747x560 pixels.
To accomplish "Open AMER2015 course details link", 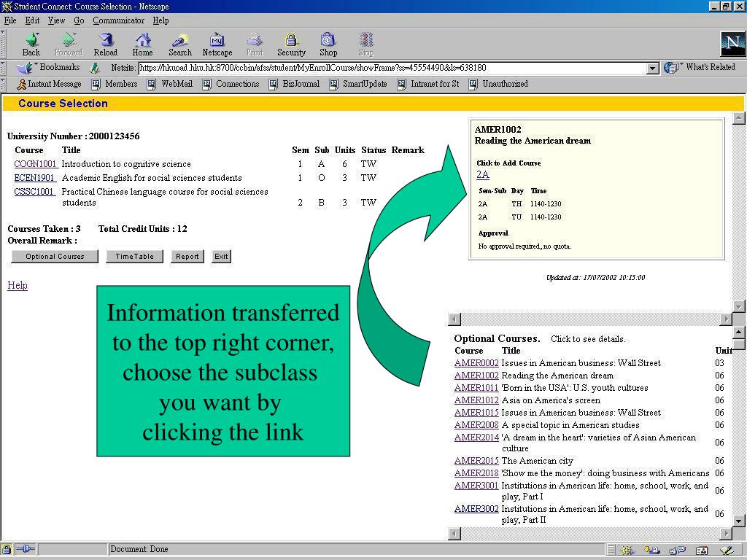I will click(x=476, y=461).
